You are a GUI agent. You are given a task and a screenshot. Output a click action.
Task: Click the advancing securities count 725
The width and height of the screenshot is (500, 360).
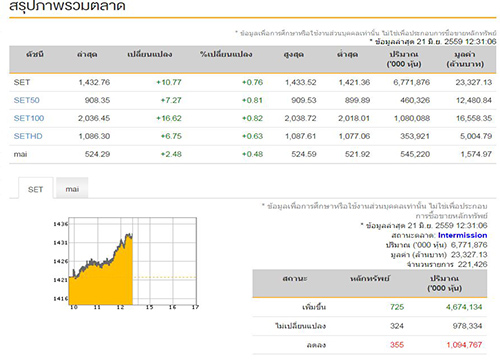pos(397,307)
